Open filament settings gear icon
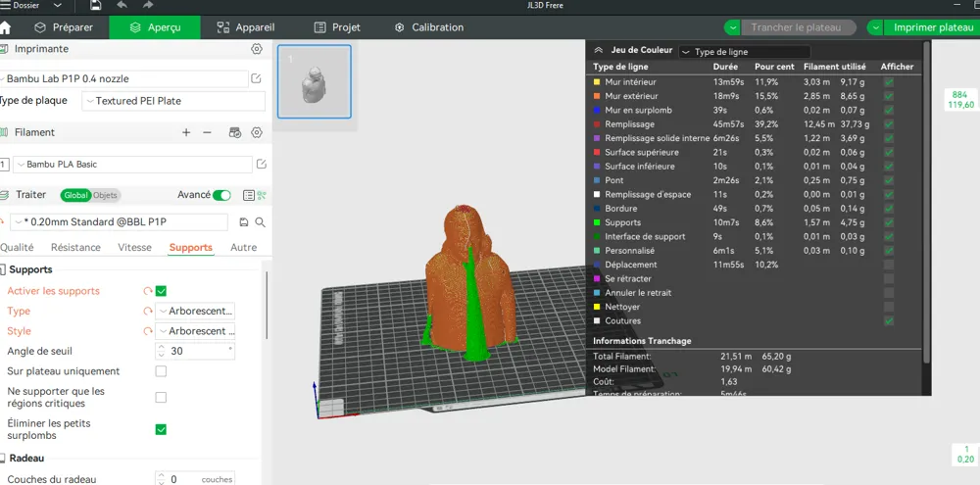Screen dimensions: 980x485 click(256, 132)
